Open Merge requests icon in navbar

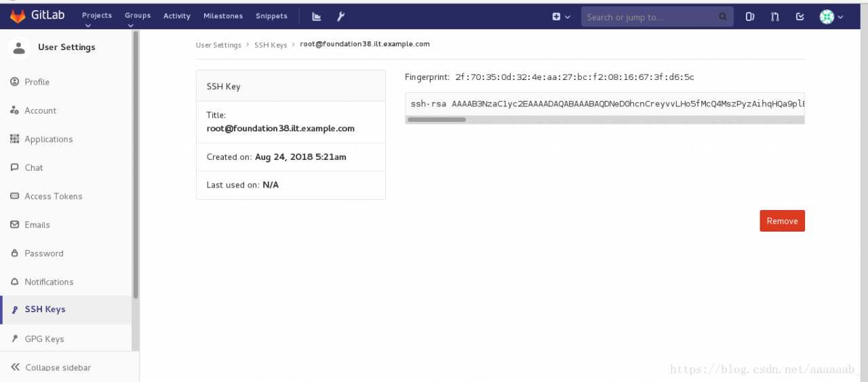(775, 17)
